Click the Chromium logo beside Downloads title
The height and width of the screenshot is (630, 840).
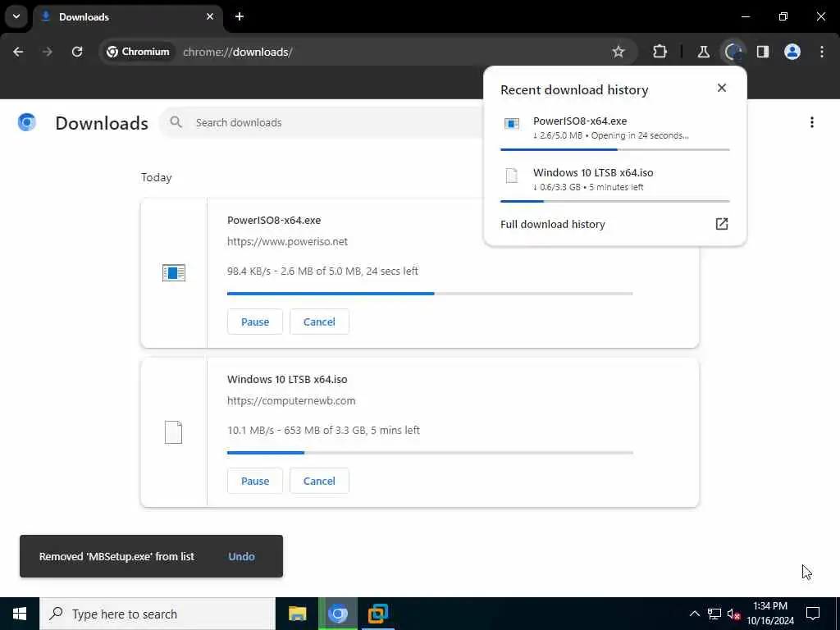[27, 123]
